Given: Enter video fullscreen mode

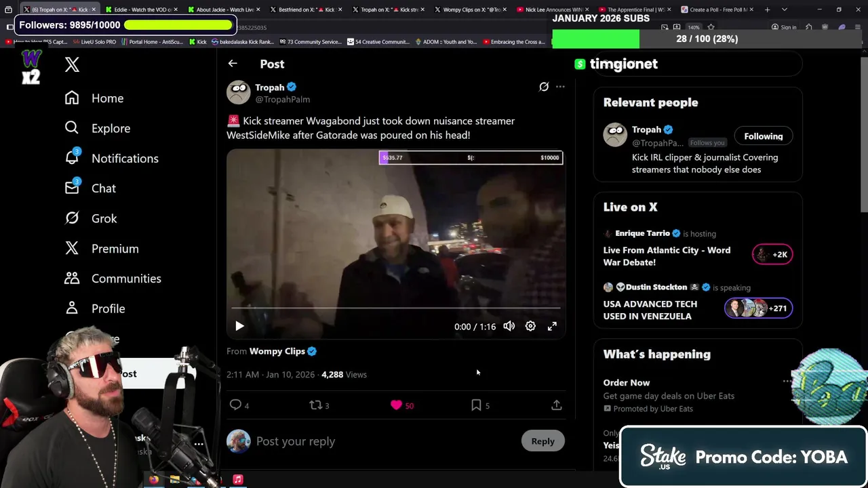Looking at the screenshot, I should [552, 326].
